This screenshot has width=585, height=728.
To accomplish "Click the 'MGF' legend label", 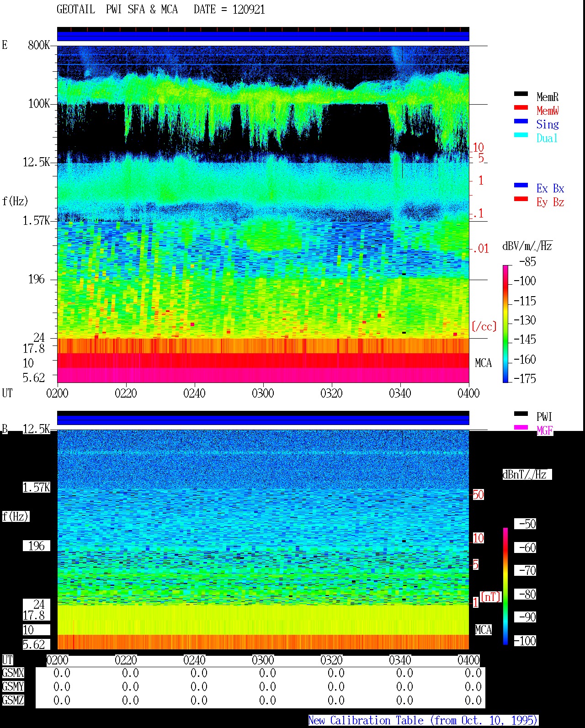I will [x=545, y=430].
